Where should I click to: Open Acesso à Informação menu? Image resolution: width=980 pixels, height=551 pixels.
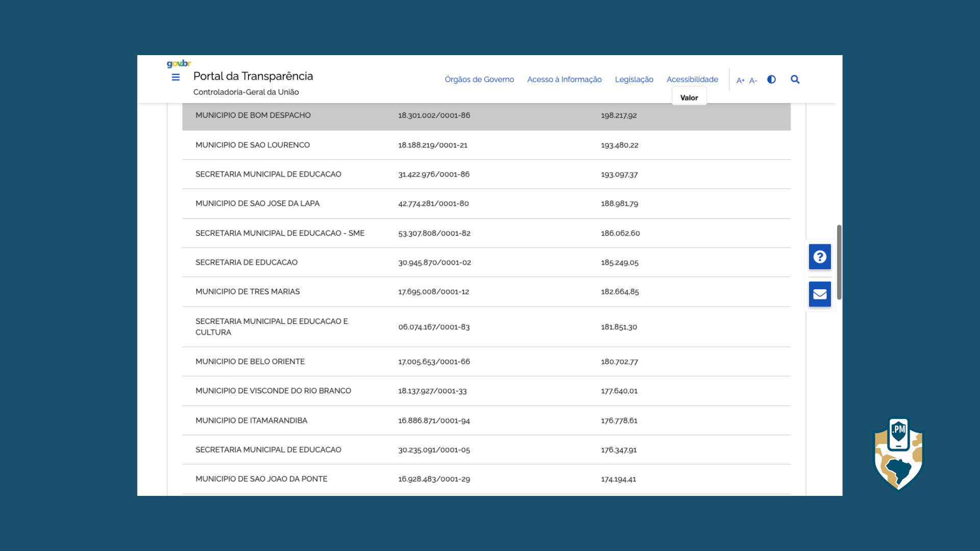tap(564, 80)
